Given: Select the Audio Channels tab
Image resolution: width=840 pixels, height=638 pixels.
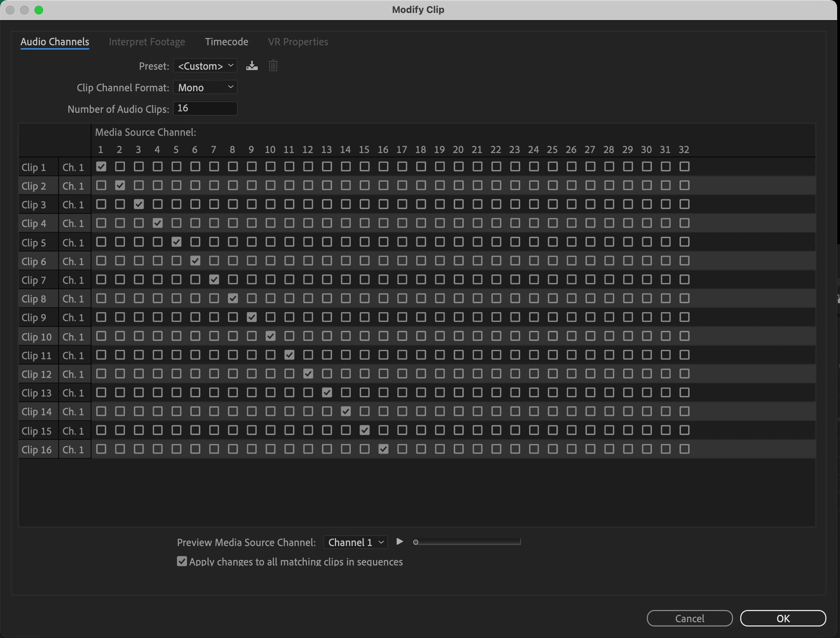Looking at the screenshot, I should pos(55,42).
